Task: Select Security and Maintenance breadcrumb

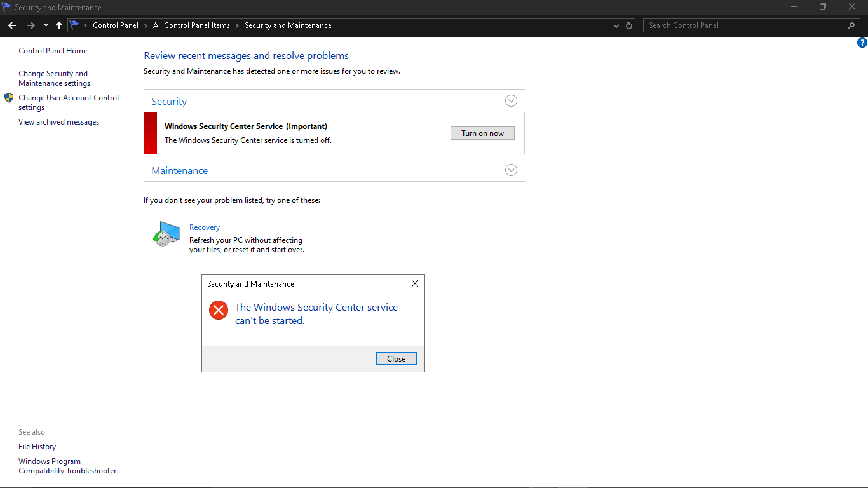Action: tap(288, 25)
